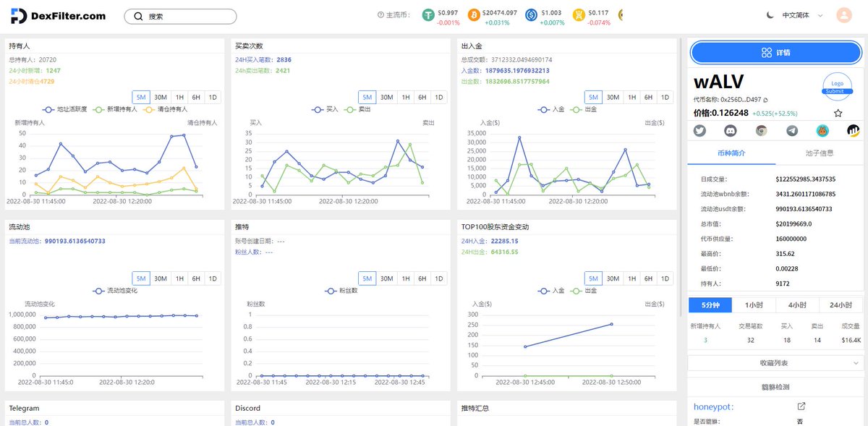Click the 24H买入笔数 value 2836
Image resolution: width=868 pixels, height=426 pixels.
(x=284, y=60)
